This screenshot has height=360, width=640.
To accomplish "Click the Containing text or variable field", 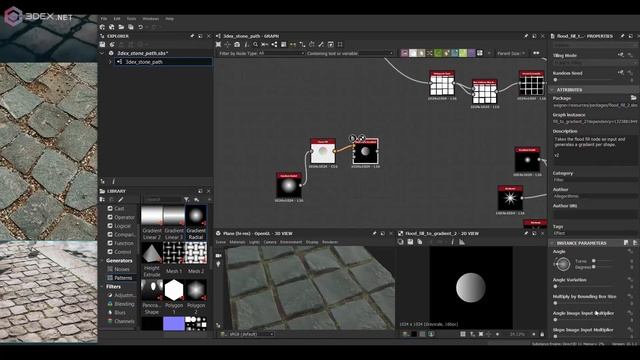I will 376,53.
